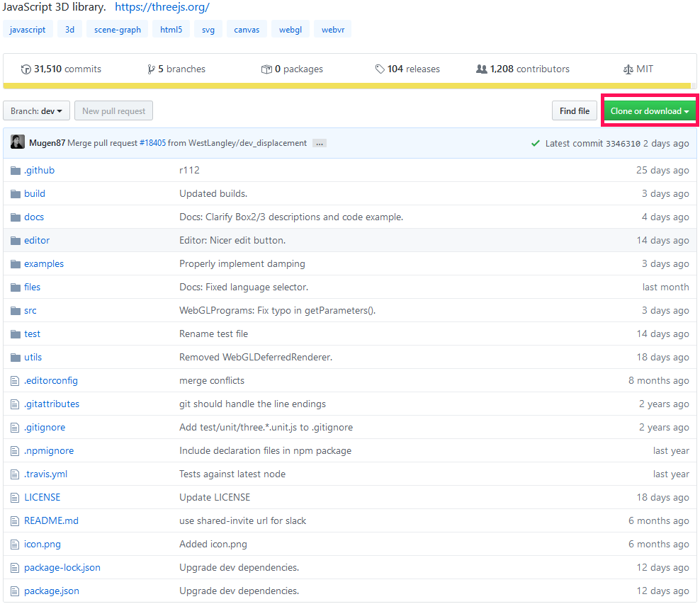Click the .github folder icon
The image size is (700, 604).
(16, 171)
